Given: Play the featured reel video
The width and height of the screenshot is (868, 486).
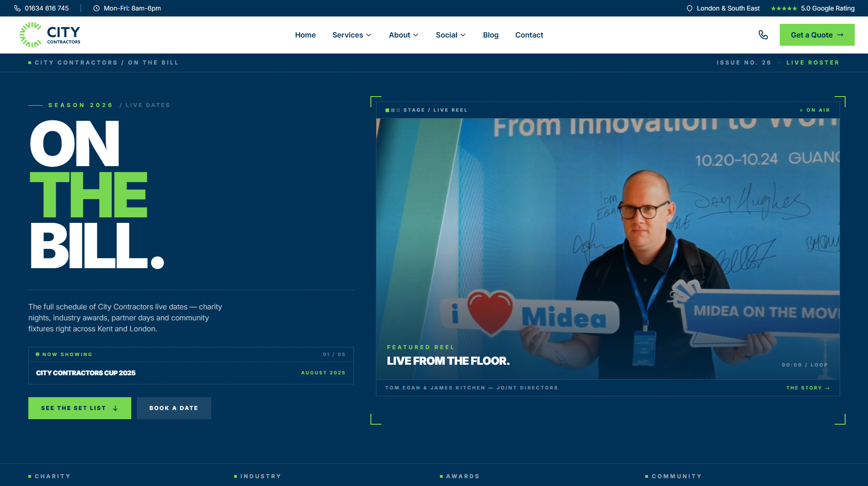Looking at the screenshot, I should [608, 249].
